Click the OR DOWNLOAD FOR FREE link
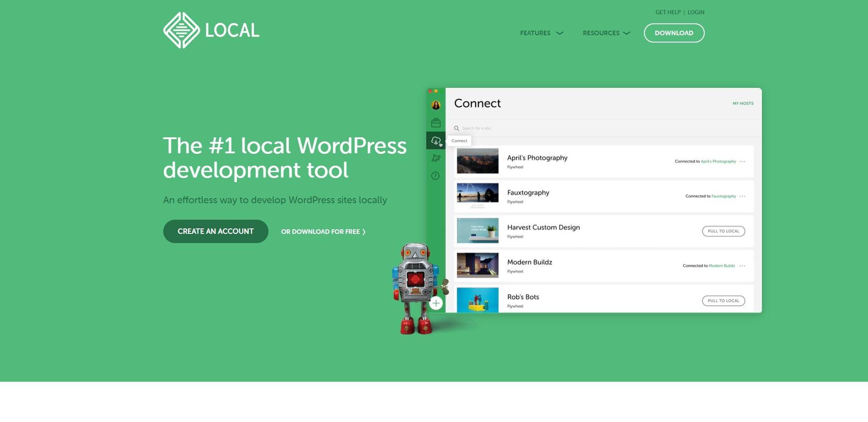868x422 pixels. coord(323,232)
